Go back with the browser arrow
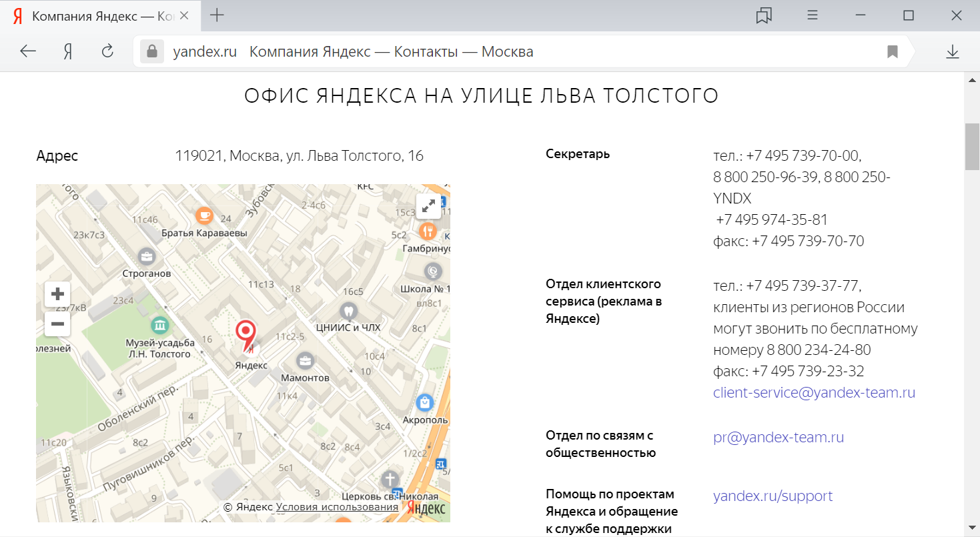980x537 pixels. [x=28, y=51]
